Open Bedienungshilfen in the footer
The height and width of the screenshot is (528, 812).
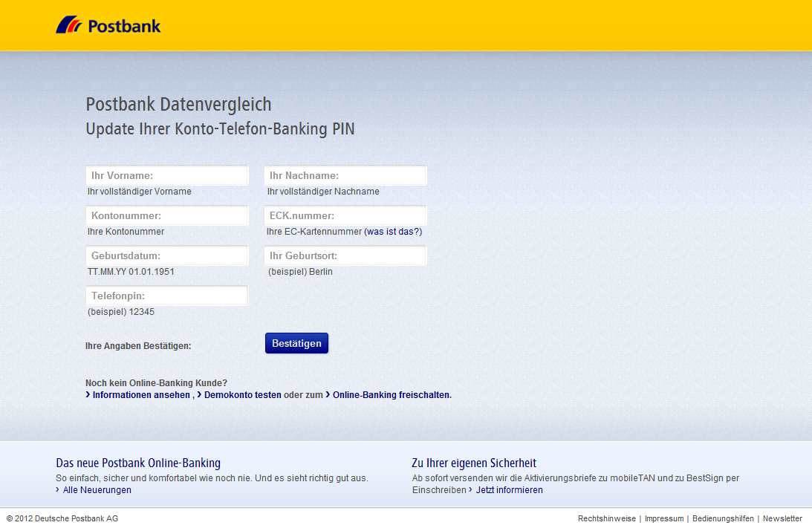[723, 518]
